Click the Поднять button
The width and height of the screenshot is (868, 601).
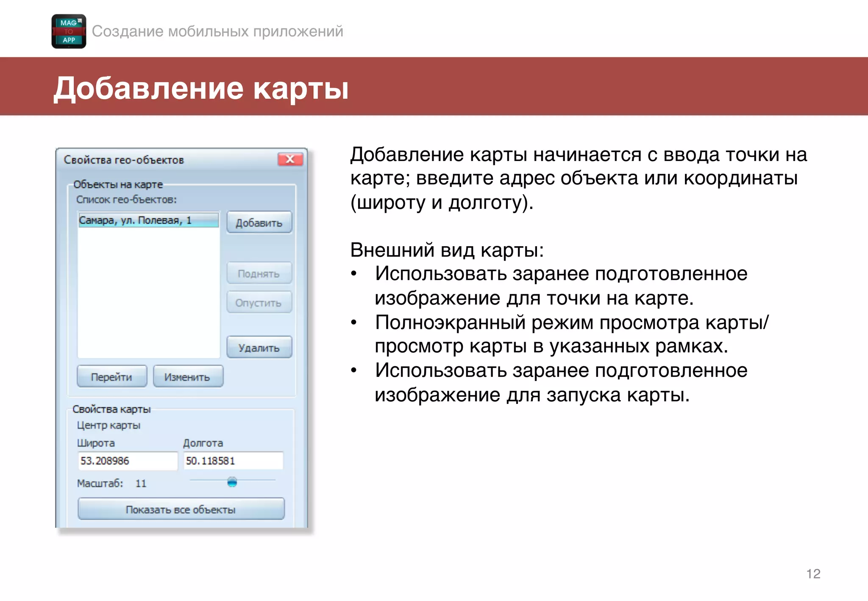(x=259, y=273)
